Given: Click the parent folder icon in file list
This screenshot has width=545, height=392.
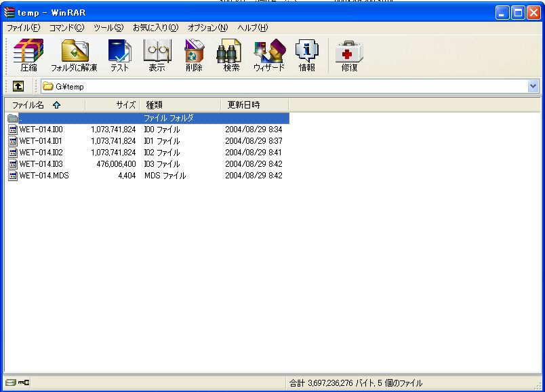Looking at the screenshot, I should pyautogui.click(x=13, y=118).
